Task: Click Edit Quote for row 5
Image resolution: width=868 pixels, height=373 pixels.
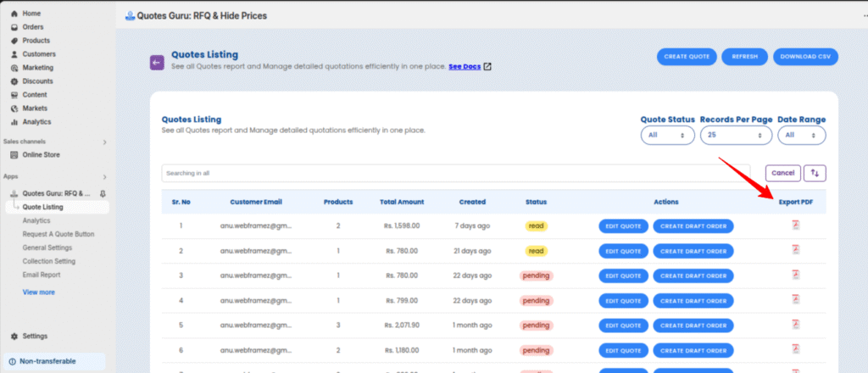Action: point(623,326)
